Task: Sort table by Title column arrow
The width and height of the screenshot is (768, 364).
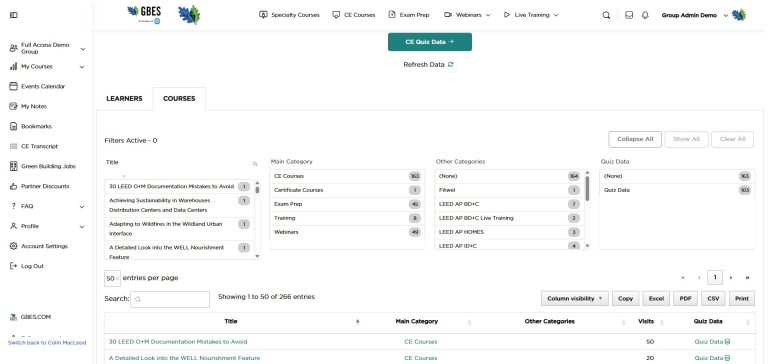Action: [x=358, y=322]
